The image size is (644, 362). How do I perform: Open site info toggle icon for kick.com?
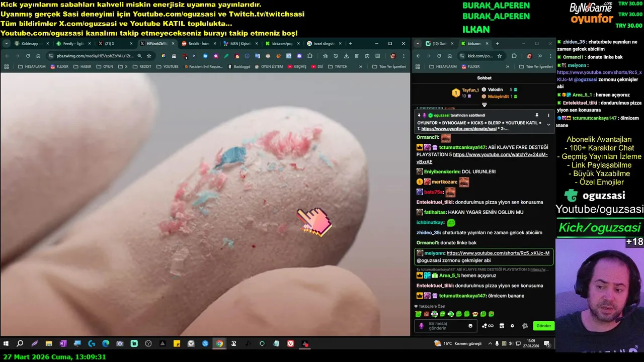(x=461, y=56)
